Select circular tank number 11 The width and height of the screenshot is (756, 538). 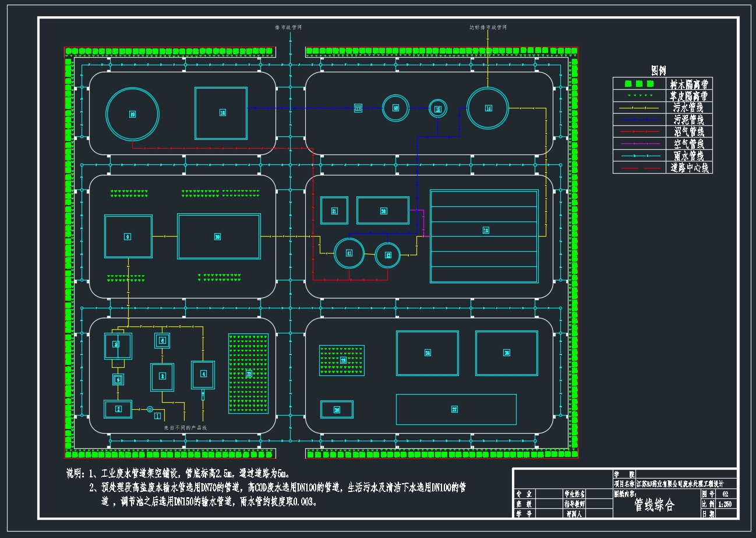(349, 253)
